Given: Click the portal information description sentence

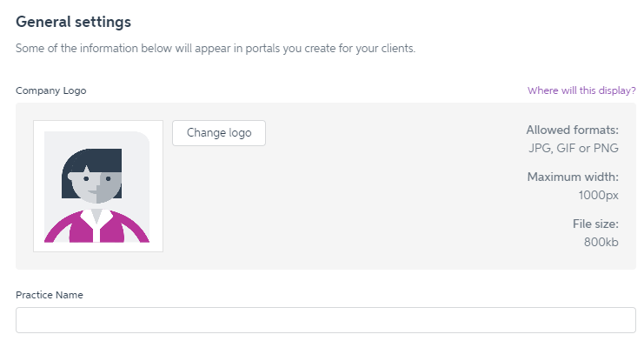Looking at the screenshot, I should (216, 49).
